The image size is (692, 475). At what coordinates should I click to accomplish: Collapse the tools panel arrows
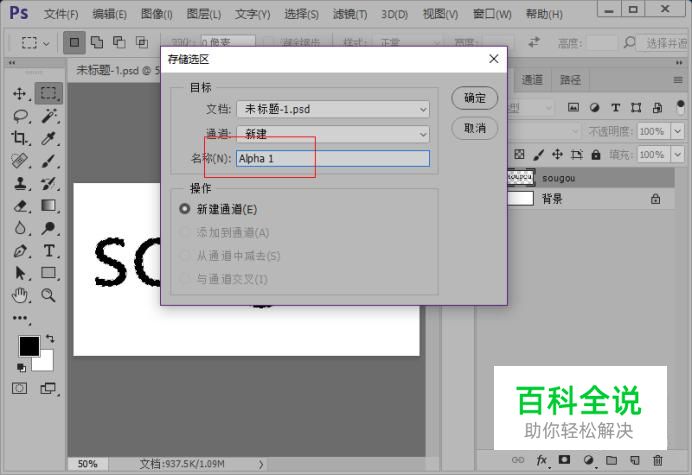point(12,63)
